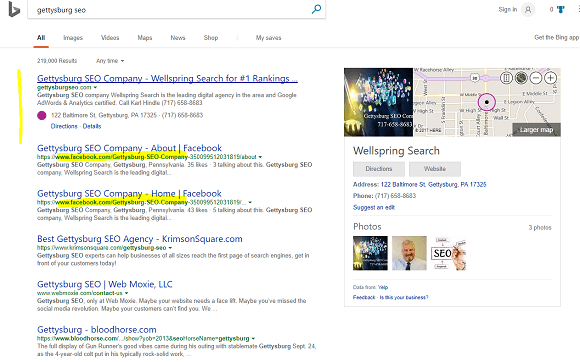The height and width of the screenshot is (362, 580).
Task: Open the News tab
Action: click(178, 38)
